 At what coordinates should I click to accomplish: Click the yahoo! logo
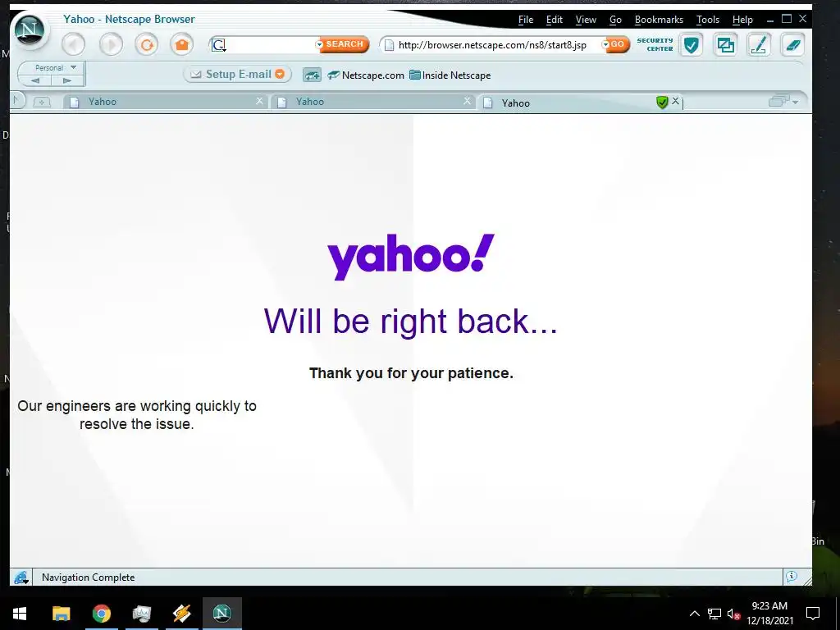411,257
